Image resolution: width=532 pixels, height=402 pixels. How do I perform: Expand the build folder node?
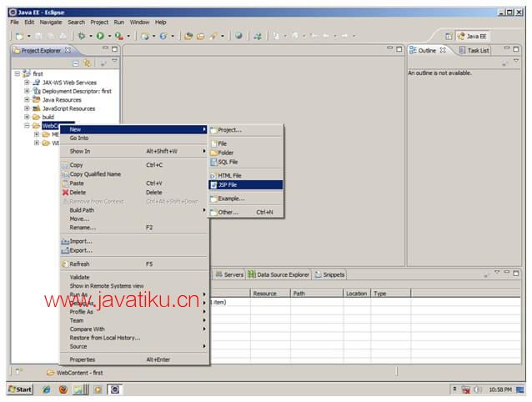[x=27, y=117]
